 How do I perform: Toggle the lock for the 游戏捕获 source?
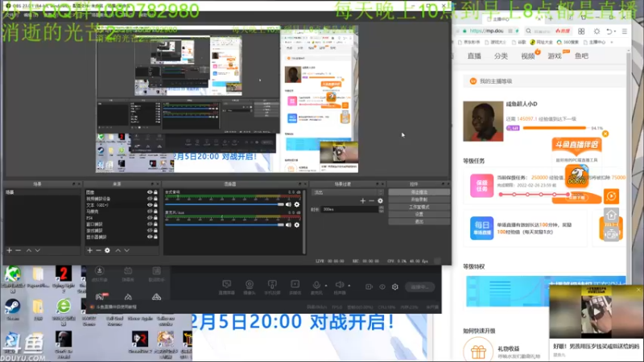155,231
